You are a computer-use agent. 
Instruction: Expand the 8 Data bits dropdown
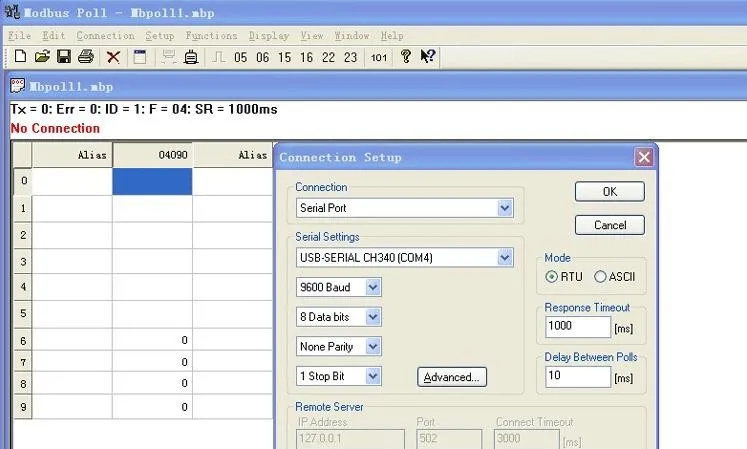point(373,316)
